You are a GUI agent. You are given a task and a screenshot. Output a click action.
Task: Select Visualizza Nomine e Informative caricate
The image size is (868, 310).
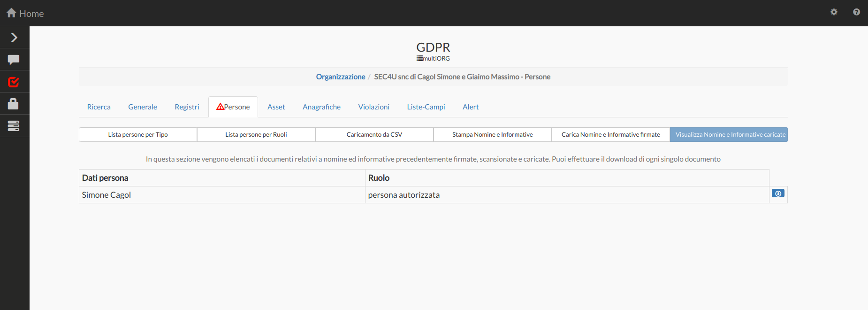coord(729,134)
